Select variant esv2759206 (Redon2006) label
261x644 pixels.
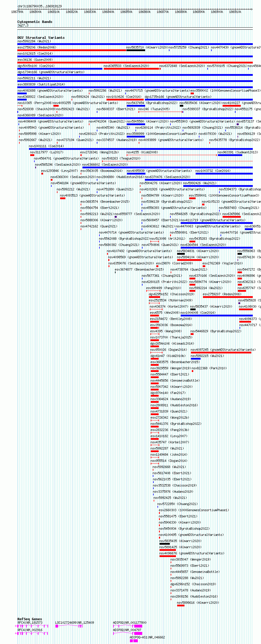37,47
